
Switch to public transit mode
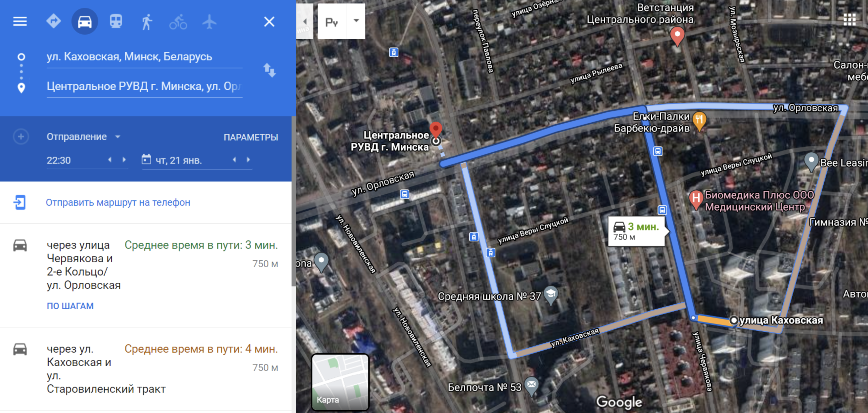coord(116,22)
